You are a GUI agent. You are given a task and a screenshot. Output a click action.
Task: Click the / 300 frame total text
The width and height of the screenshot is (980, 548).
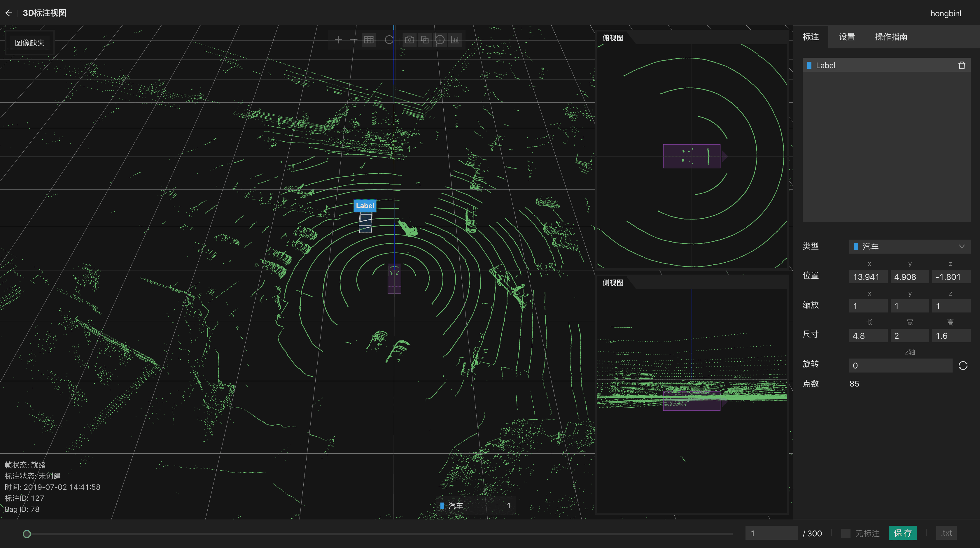(x=812, y=533)
